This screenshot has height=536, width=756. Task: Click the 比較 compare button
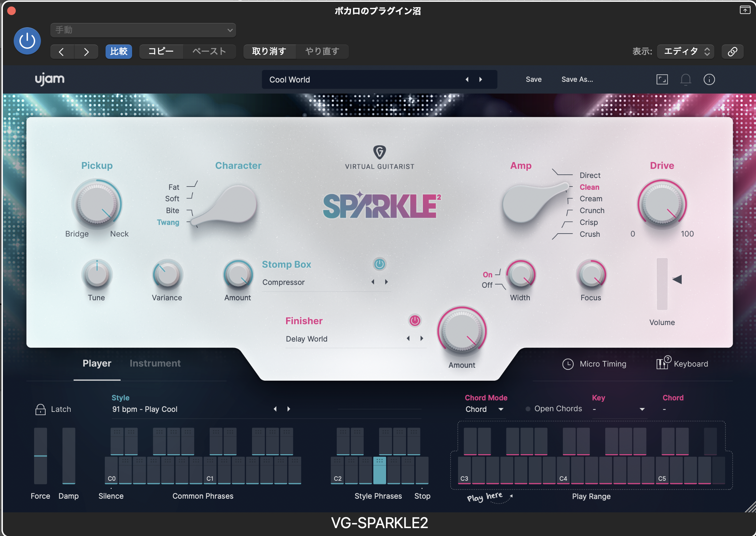pyautogui.click(x=119, y=51)
